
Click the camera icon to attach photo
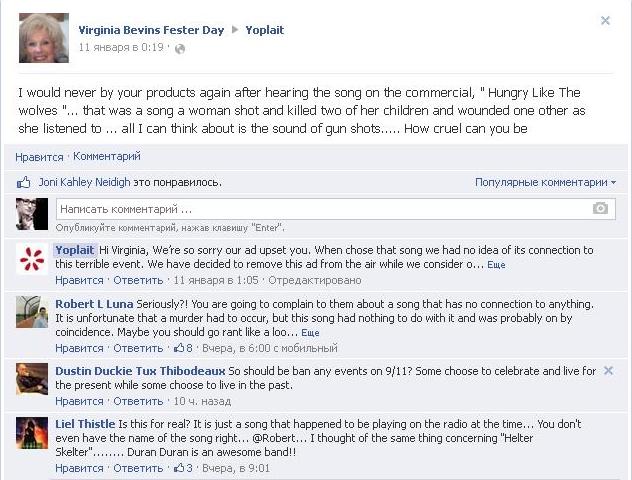(600, 209)
